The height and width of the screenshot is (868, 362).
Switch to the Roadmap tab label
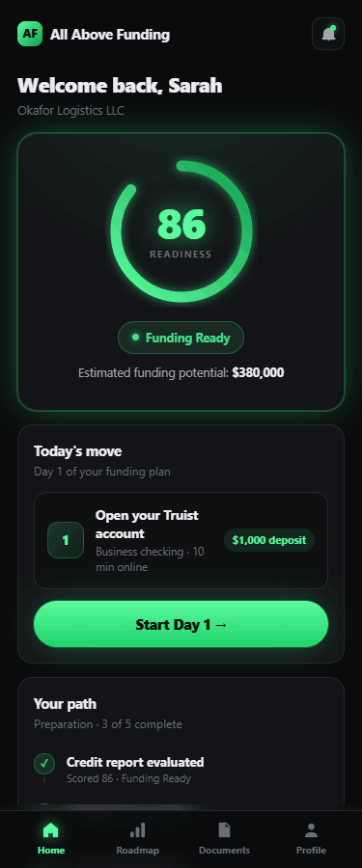click(x=137, y=851)
